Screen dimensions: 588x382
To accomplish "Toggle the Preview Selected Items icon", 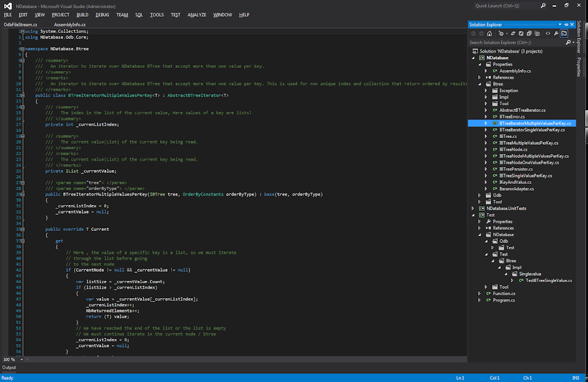I will (x=564, y=33).
